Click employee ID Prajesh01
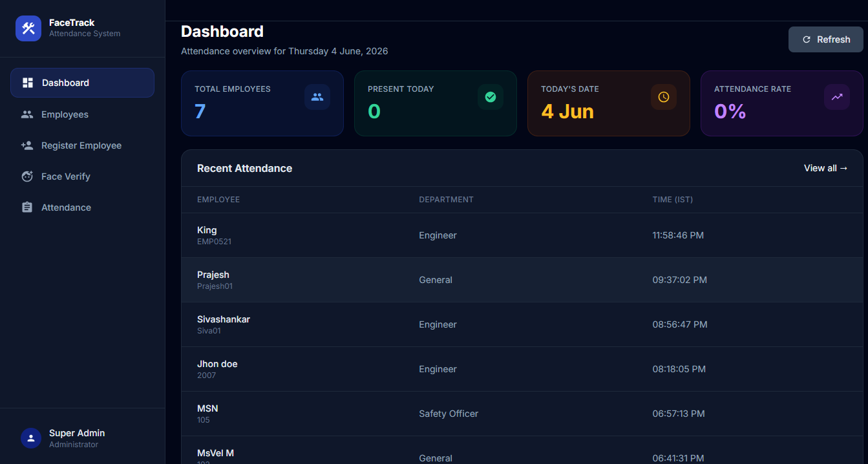 tap(215, 286)
